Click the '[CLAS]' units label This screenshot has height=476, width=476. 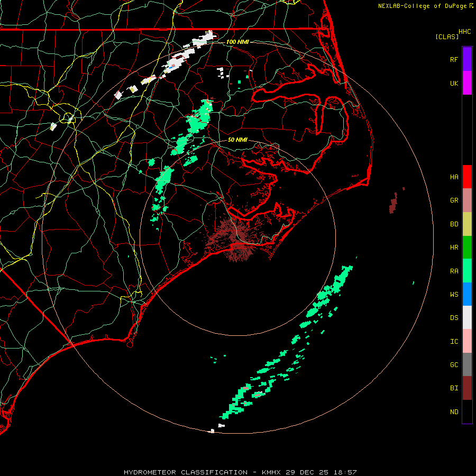coord(447,36)
